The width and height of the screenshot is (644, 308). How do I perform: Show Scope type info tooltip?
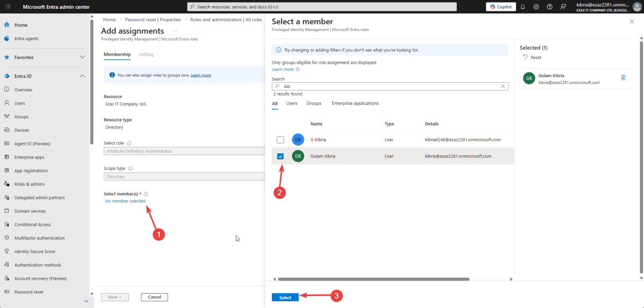[x=130, y=168]
